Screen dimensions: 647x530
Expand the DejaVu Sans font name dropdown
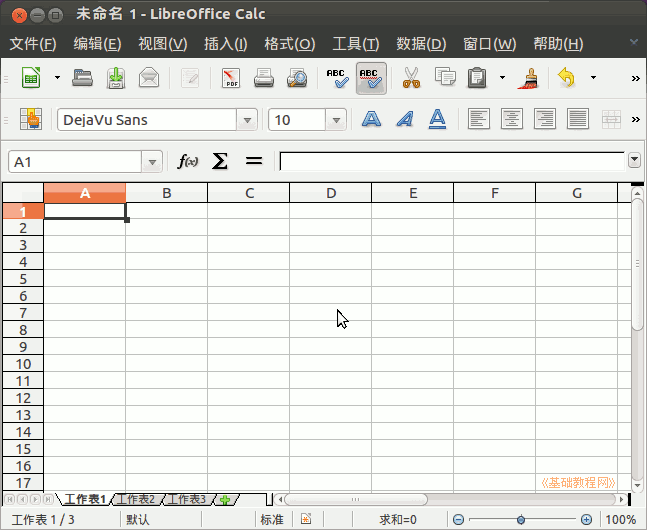247,120
